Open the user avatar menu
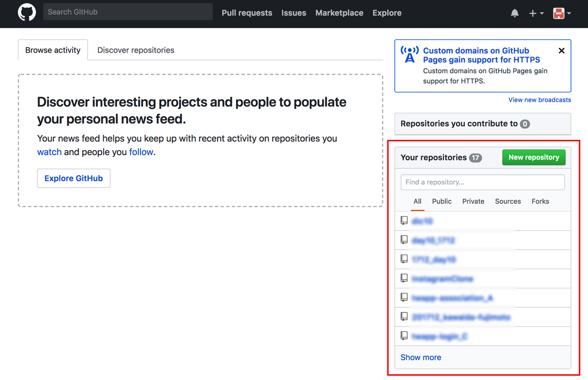 (x=562, y=13)
